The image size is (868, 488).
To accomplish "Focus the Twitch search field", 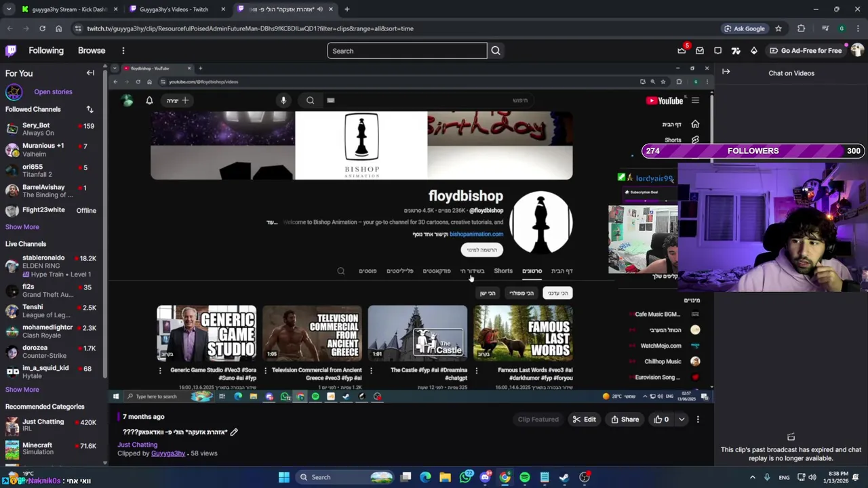I will click(x=407, y=51).
